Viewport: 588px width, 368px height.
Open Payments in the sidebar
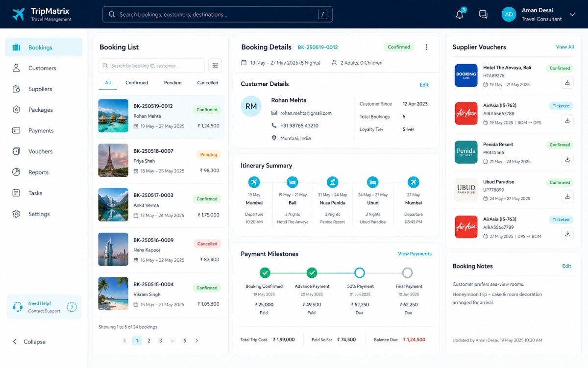[44, 130]
